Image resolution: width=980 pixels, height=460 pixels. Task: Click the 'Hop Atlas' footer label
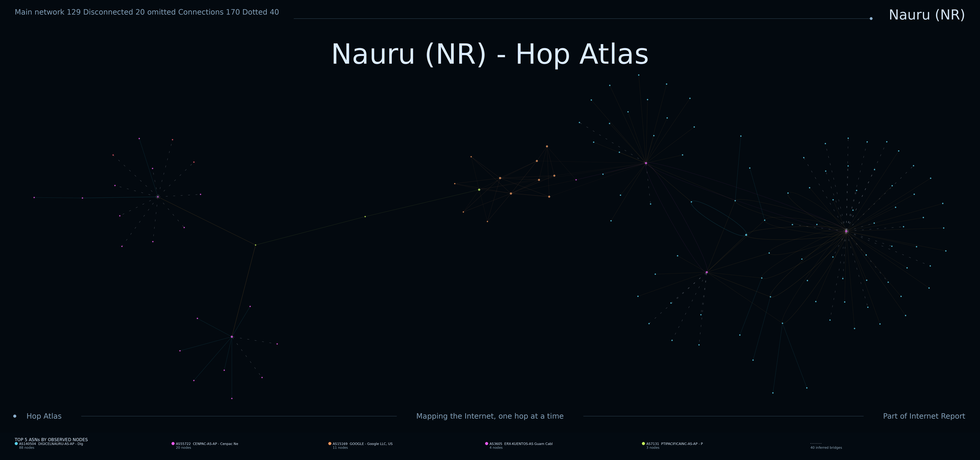(x=44, y=416)
